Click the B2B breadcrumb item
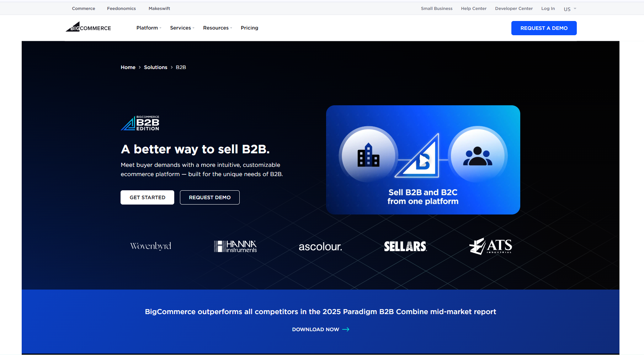 click(181, 67)
